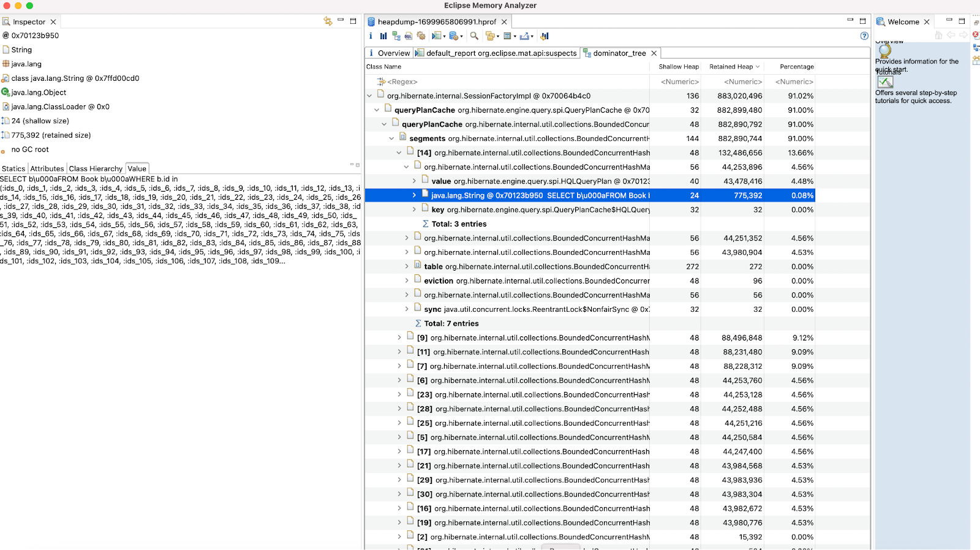Screen dimensions: 980x550
Task: Select the [11] segment row
Action: click(x=590, y=352)
